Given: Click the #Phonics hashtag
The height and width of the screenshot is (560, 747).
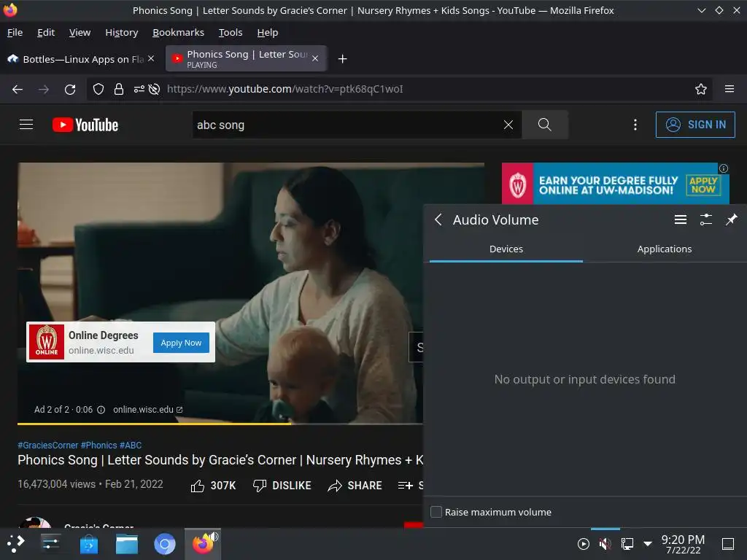Looking at the screenshot, I should (98, 446).
